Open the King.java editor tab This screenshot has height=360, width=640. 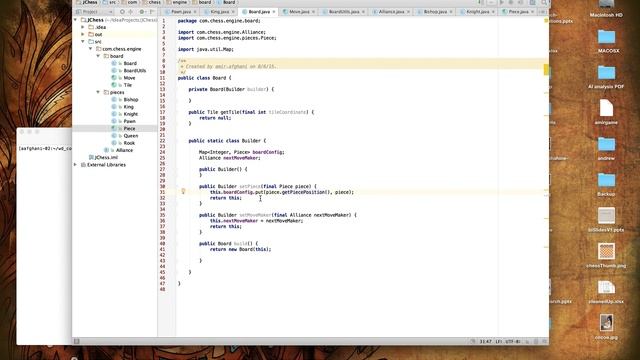[220, 12]
